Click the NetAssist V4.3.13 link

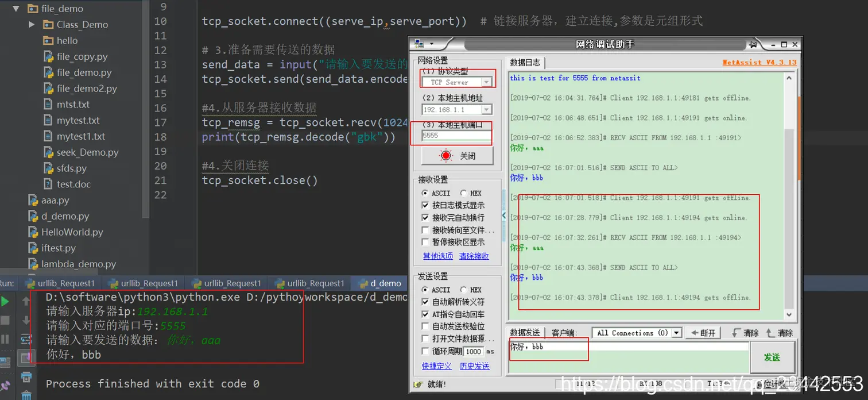[x=759, y=63]
